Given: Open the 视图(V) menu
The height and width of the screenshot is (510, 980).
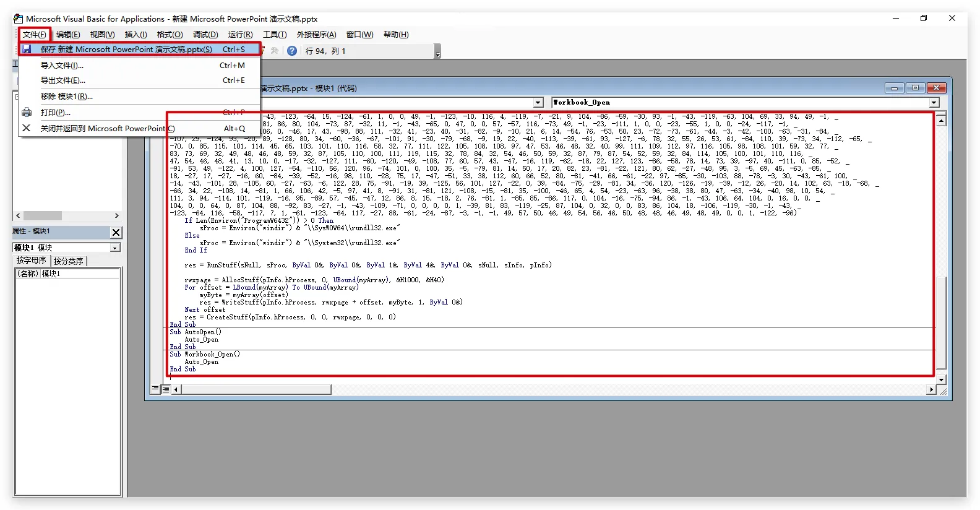Looking at the screenshot, I should tap(102, 35).
